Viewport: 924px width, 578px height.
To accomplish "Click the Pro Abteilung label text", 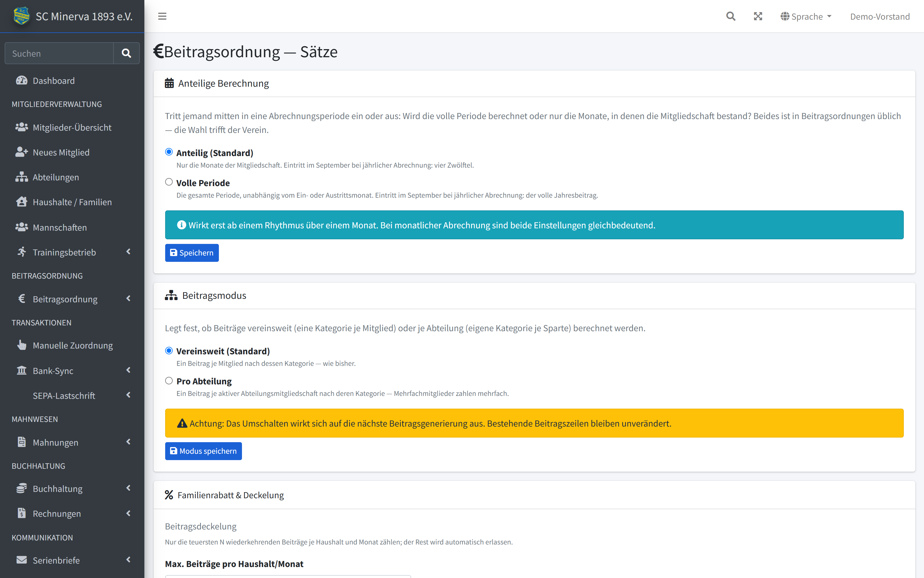I will (204, 381).
